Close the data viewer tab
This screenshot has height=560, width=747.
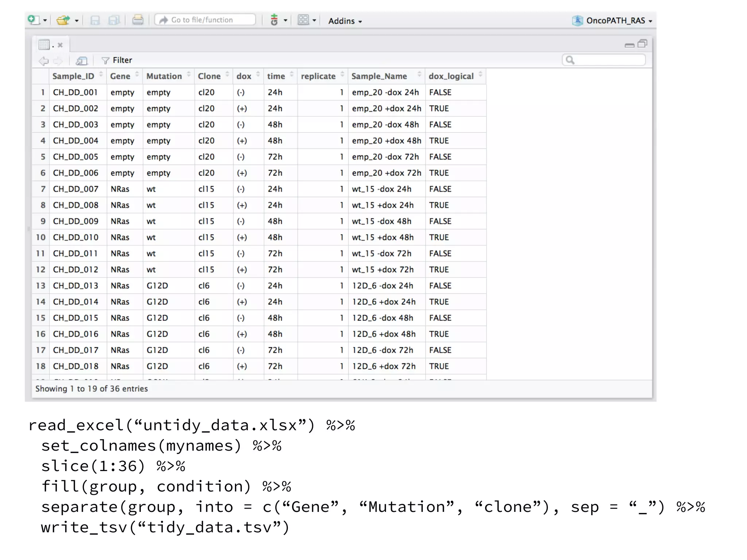60,45
